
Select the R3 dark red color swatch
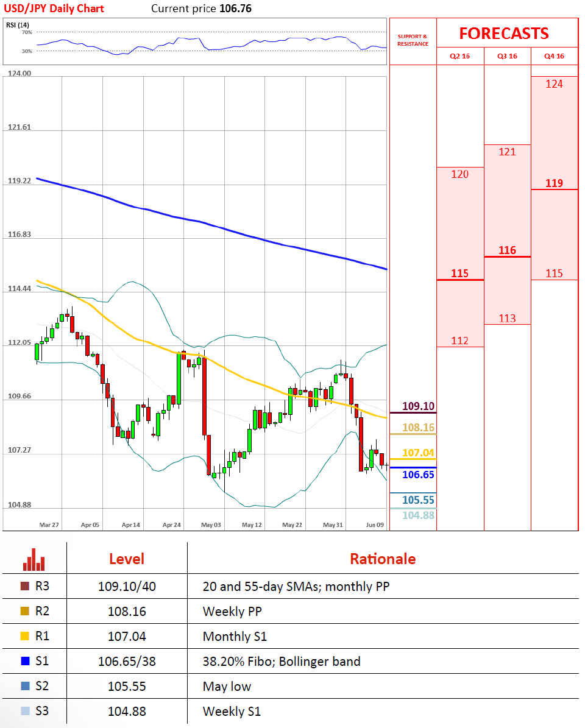point(25,586)
